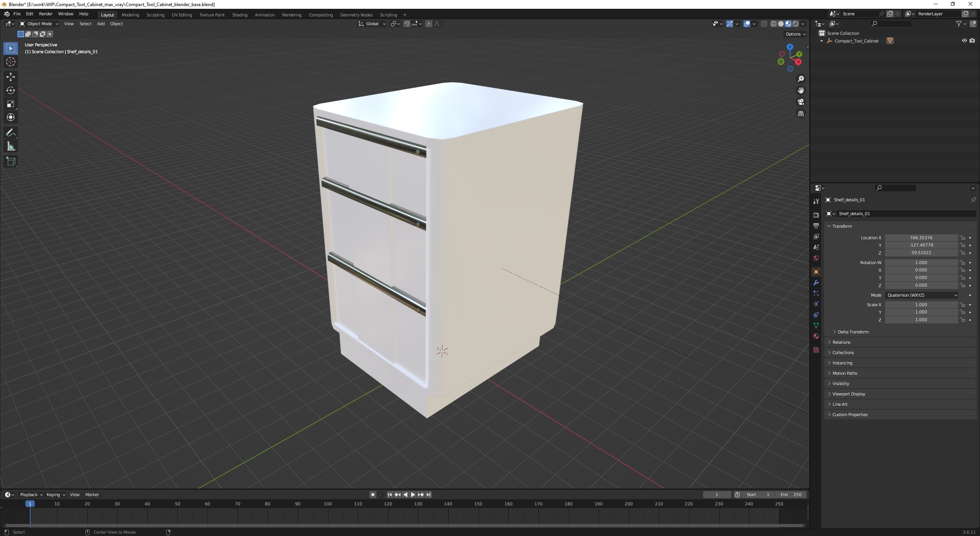This screenshot has width=980, height=536.
Task: Select the Rotate tool
Action: click(11, 90)
